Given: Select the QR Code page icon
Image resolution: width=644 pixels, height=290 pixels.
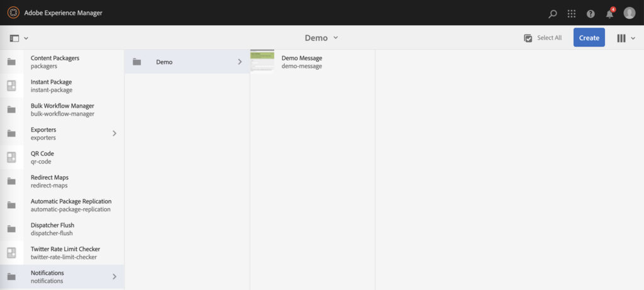Looking at the screenshot, I should coord(11,157).
